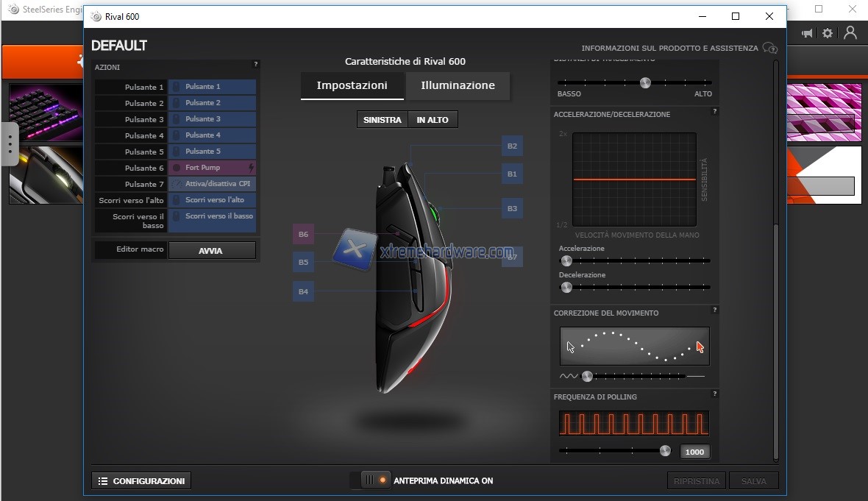Click the polling rate slider handle
Screen dimensions: 868x501
click(x=665, y=451)
